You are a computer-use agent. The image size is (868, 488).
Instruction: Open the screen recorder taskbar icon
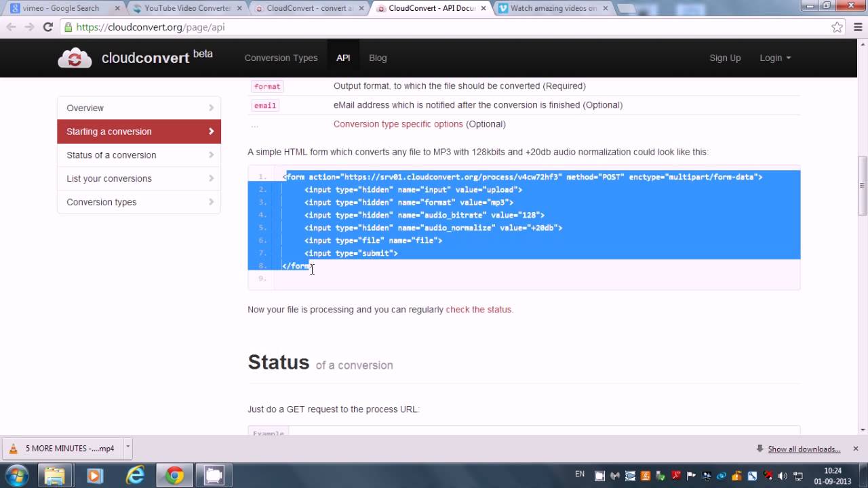[x=214, y=476]
